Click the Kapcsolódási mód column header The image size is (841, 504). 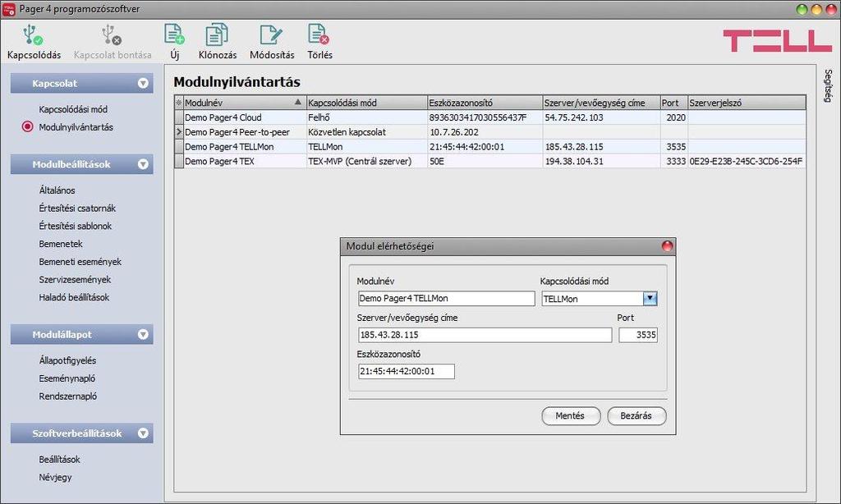tap(367, 103)
